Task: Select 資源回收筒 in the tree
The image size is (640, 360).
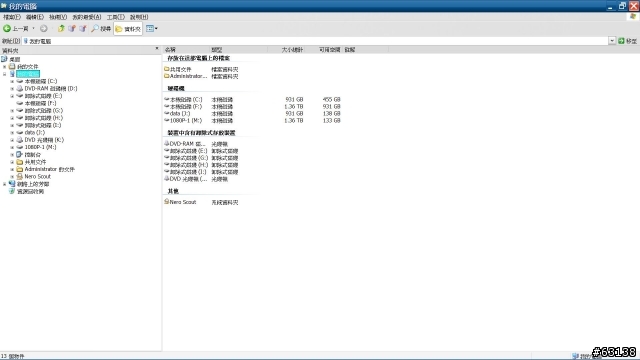Action: [30, 191]
